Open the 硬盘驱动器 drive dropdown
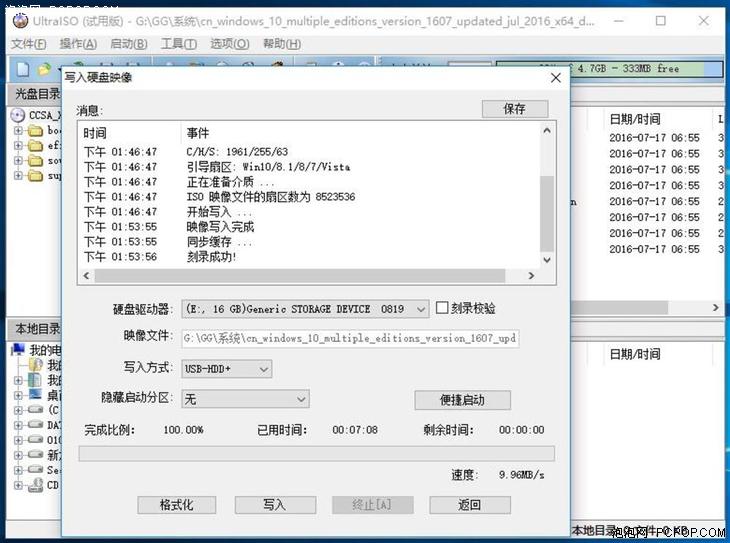 [305, 309]
